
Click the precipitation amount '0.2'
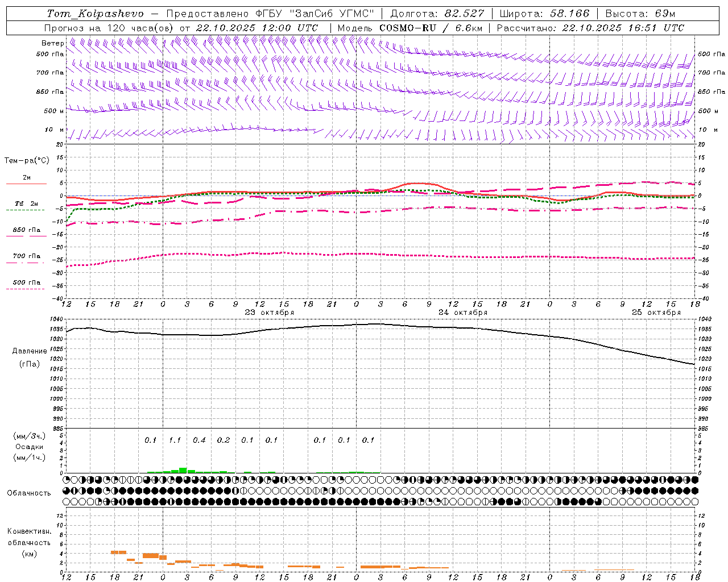(224, 440)
